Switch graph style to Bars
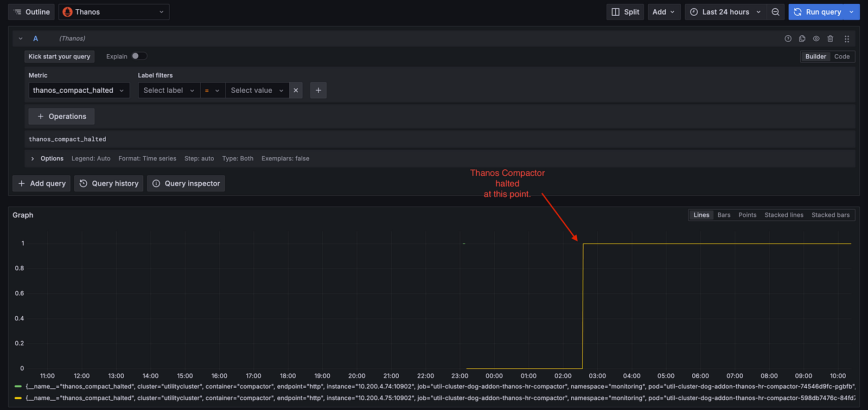This screenshot has height=410, width=868. (724, 215)
